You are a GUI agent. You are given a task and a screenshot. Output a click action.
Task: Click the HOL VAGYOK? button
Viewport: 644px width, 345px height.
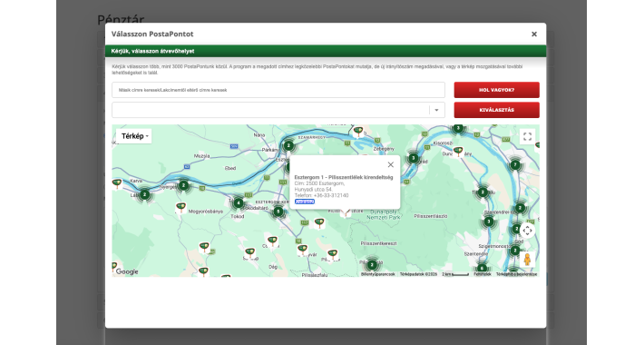[496, 90]
